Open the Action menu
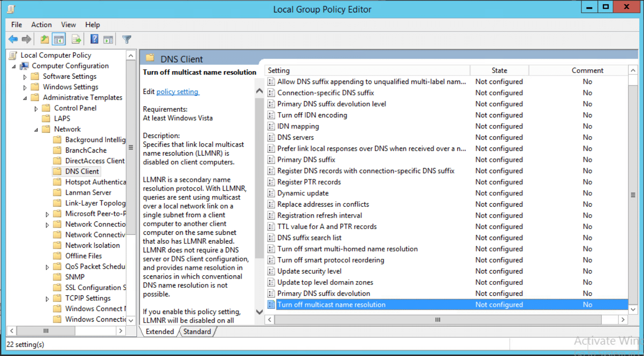 click(x=42, y=25)
